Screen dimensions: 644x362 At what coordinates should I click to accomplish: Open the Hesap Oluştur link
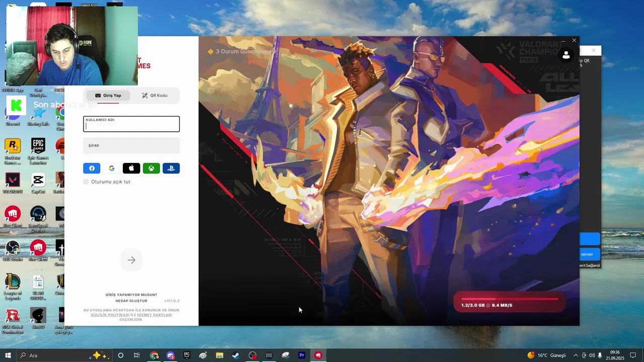click(131, 301)
